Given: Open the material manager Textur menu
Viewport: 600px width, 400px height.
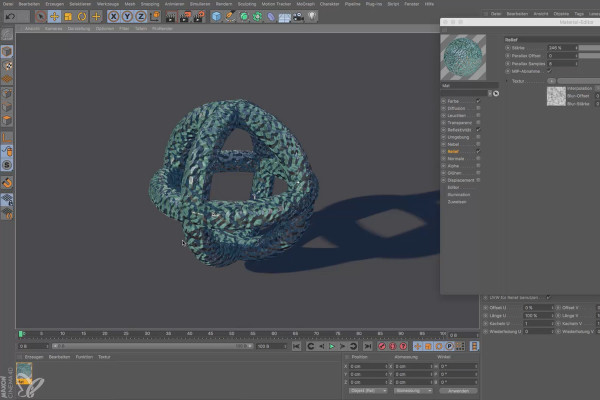Looking at the screenshot, I should tap(104, 357).
